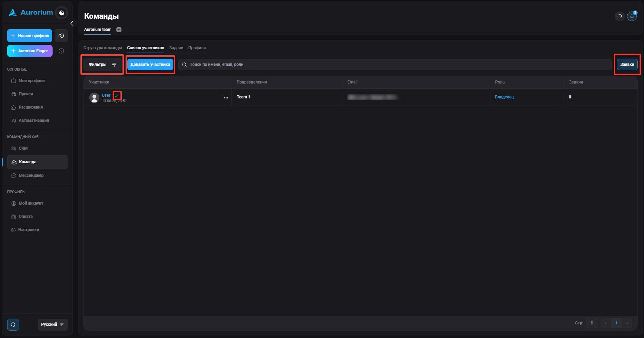Open the Фильтры filter options
Viewport: 644px width, 338px height.
pyautogui.click(x=102, y=64)
